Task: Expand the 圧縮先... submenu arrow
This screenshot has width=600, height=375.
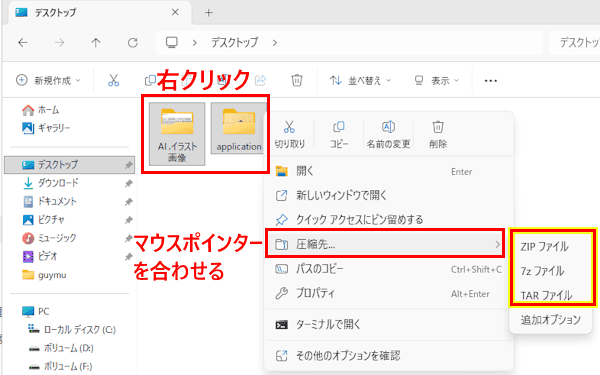Action: 497,244
